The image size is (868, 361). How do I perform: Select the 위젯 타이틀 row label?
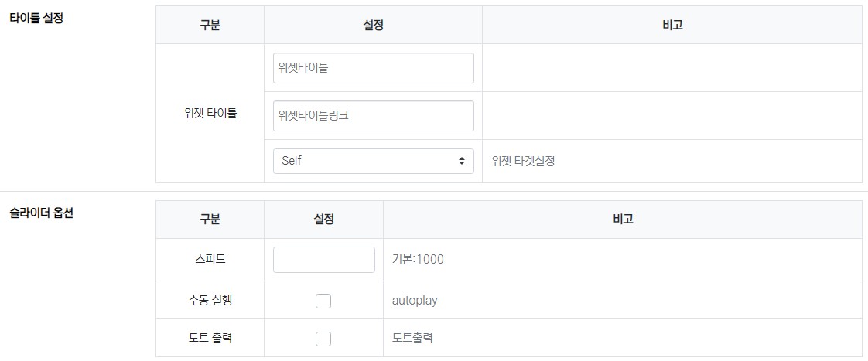(x=210, y=114)
